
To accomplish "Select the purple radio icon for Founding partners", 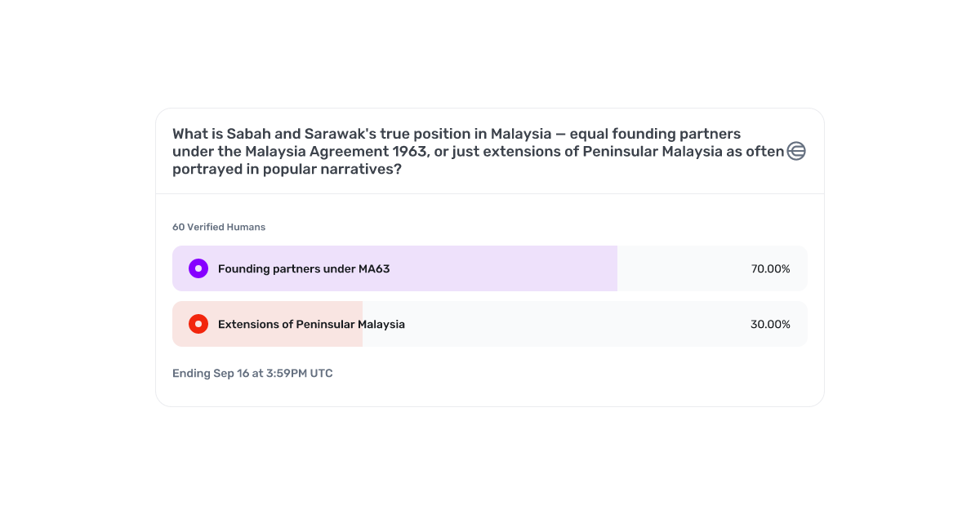I will click(198, 268).
